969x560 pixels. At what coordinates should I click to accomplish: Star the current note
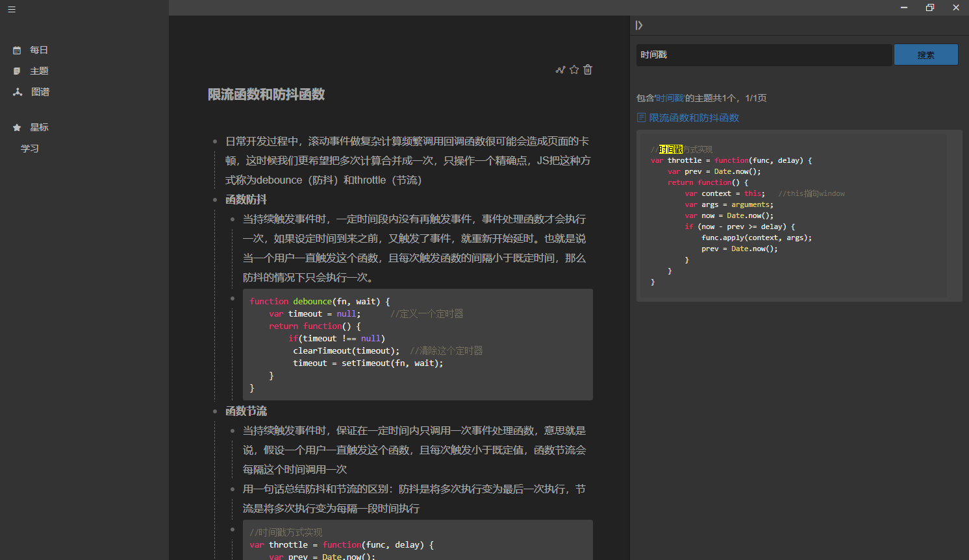[574, 69]
